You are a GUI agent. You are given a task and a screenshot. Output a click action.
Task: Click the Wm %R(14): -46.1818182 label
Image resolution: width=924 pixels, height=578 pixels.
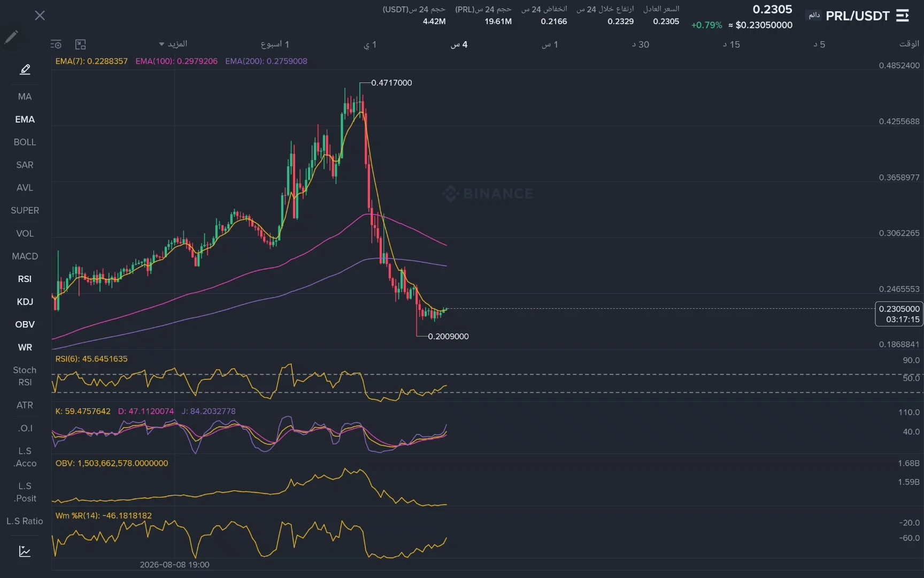tap(104, 515)
